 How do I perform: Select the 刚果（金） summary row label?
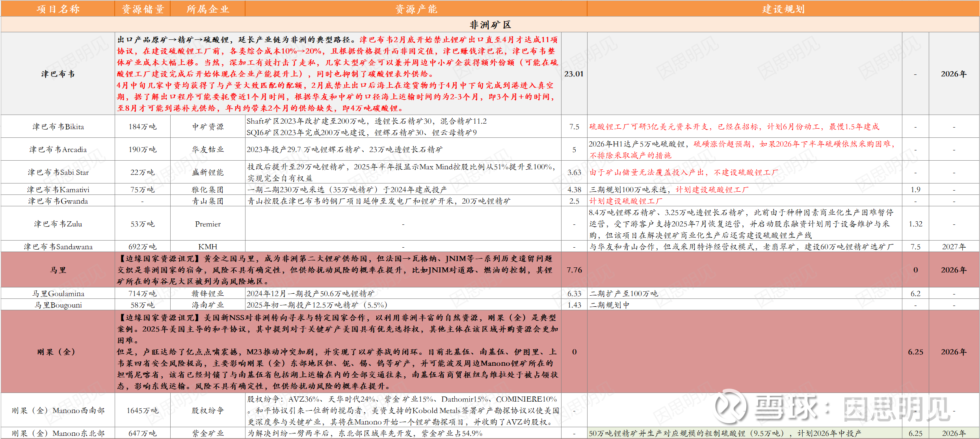coord(58,352)
